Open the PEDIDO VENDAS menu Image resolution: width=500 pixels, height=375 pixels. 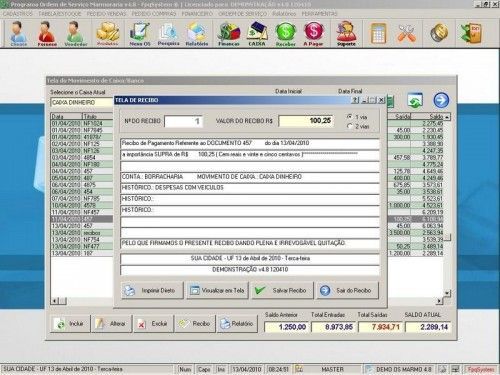pyautogui.click(x=106, y=14)
